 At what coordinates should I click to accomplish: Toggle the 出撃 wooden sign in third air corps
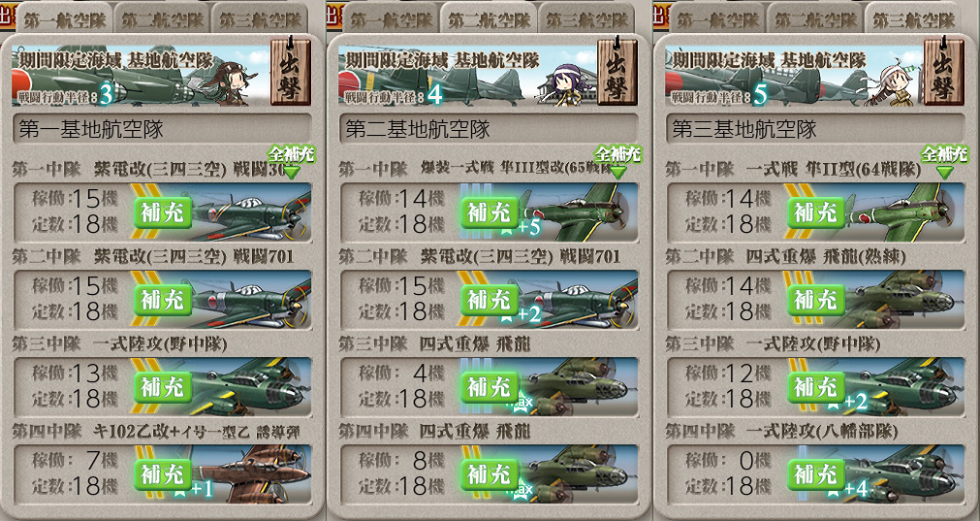point(944,70)
